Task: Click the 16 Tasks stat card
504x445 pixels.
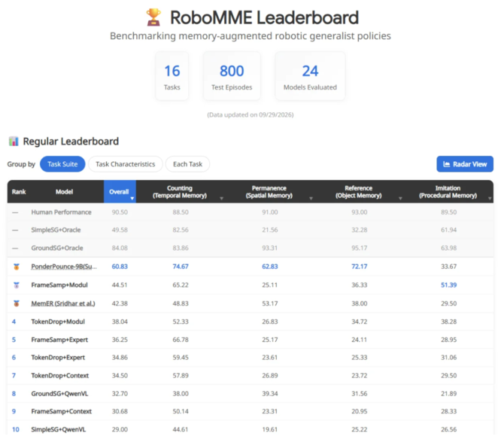Action: pos(172,76)
